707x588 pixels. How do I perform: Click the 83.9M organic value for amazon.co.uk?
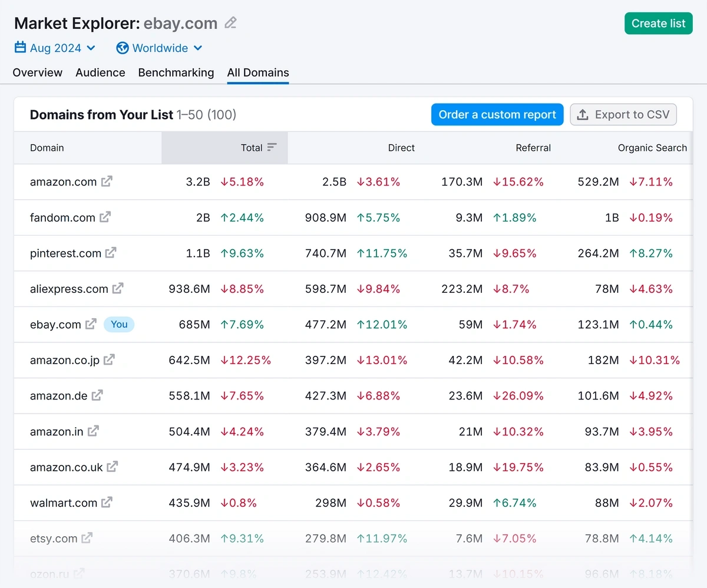[602, 467]
